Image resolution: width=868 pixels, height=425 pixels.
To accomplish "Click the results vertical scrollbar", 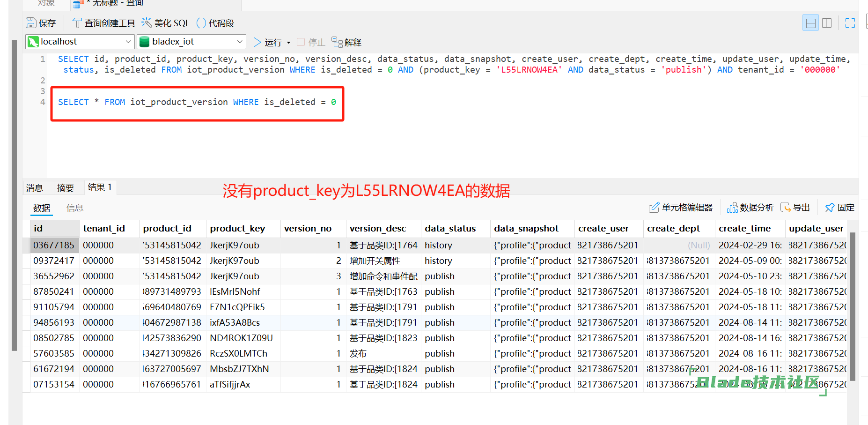I will (x=853, y=306).
